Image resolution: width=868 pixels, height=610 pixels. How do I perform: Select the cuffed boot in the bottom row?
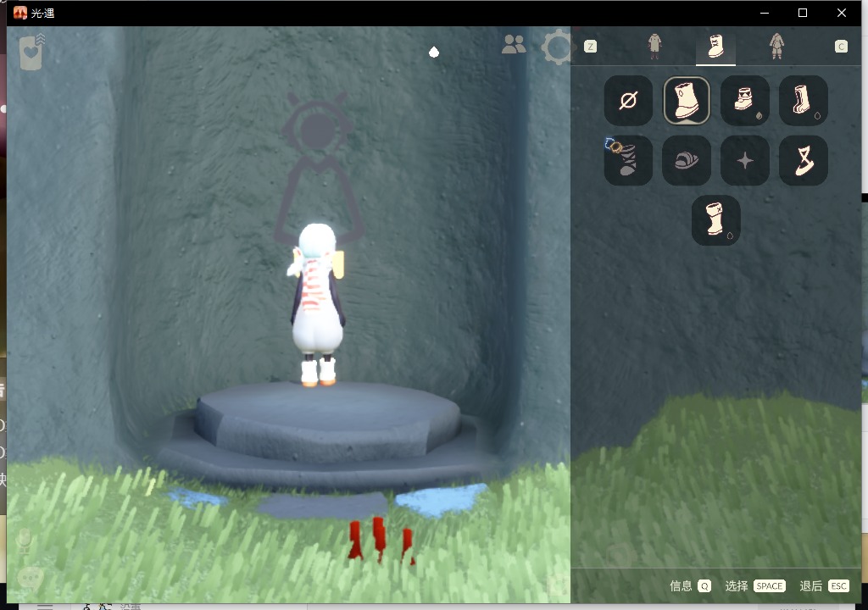715,220
